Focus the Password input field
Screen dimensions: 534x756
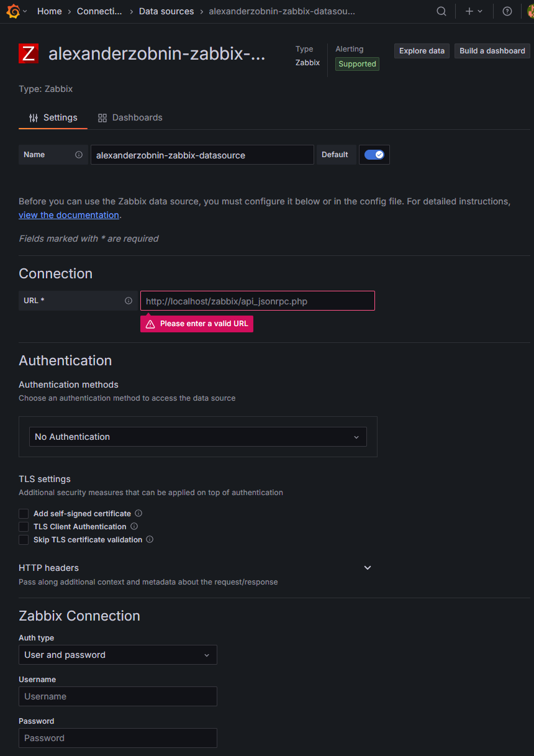[118, 738]
